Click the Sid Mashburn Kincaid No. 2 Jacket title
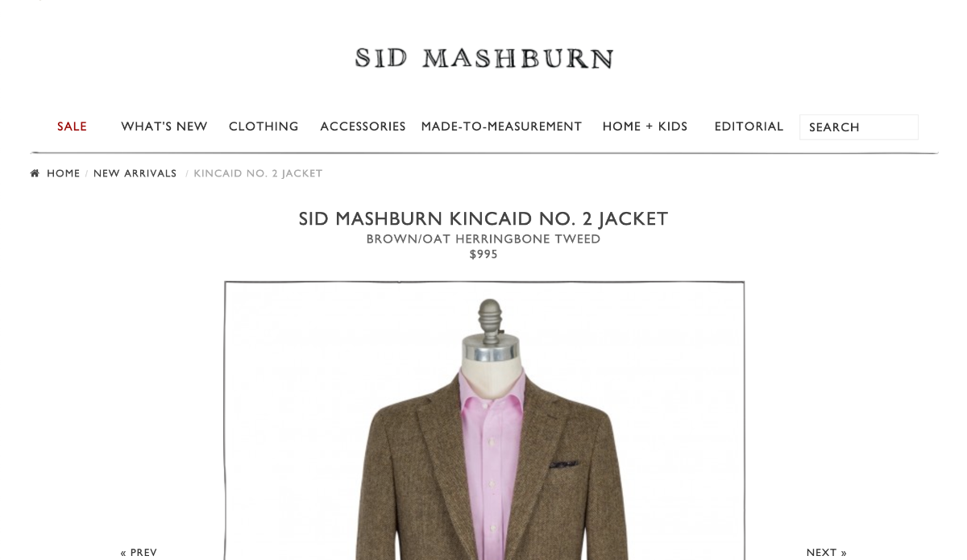This screenshot has width=967, height=560. pyautogui.click(x=483, y=219)
